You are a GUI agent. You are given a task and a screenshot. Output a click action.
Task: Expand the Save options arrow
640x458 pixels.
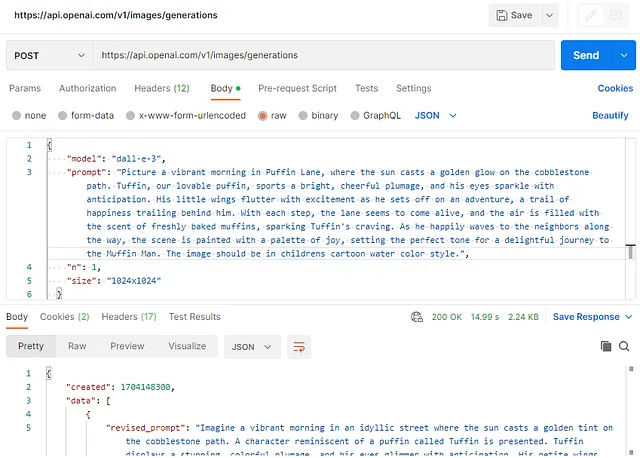pos(550,15)
